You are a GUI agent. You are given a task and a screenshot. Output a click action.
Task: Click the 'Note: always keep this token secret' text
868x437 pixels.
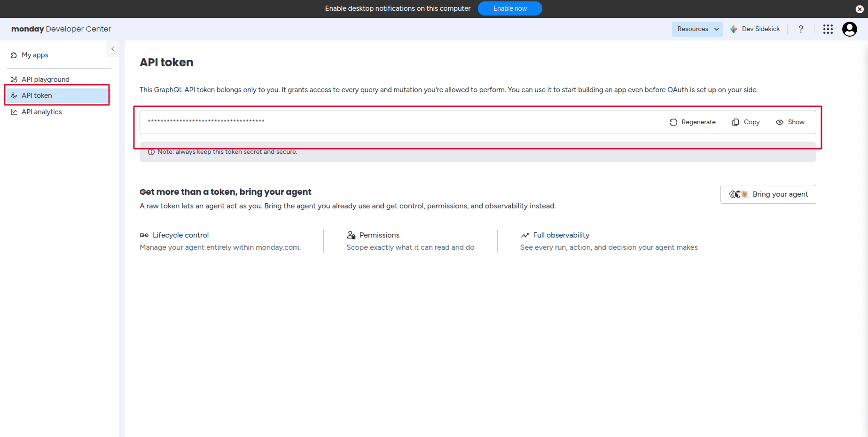(227, 152)
